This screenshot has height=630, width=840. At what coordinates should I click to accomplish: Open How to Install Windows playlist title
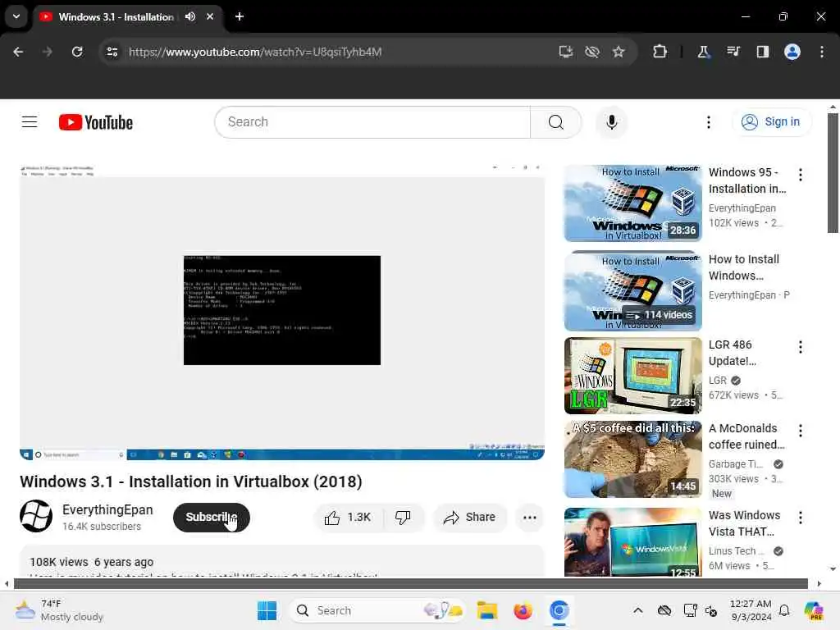pyautogui.click(x=743, y=267)
